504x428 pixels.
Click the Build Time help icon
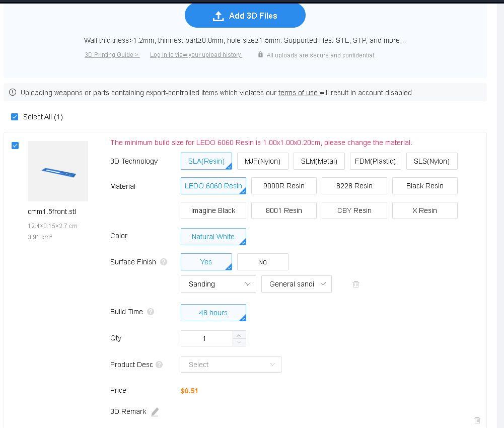click(x=151, y=312)
